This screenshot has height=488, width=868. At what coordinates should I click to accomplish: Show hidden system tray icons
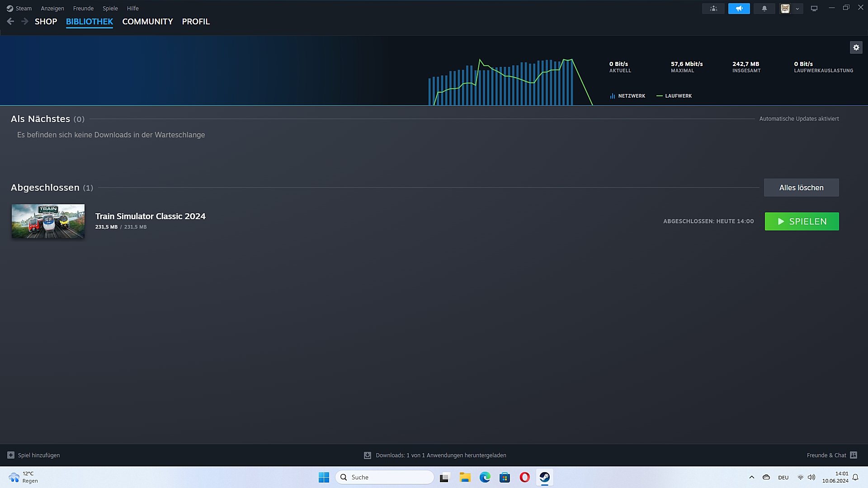tap(751, 477)
